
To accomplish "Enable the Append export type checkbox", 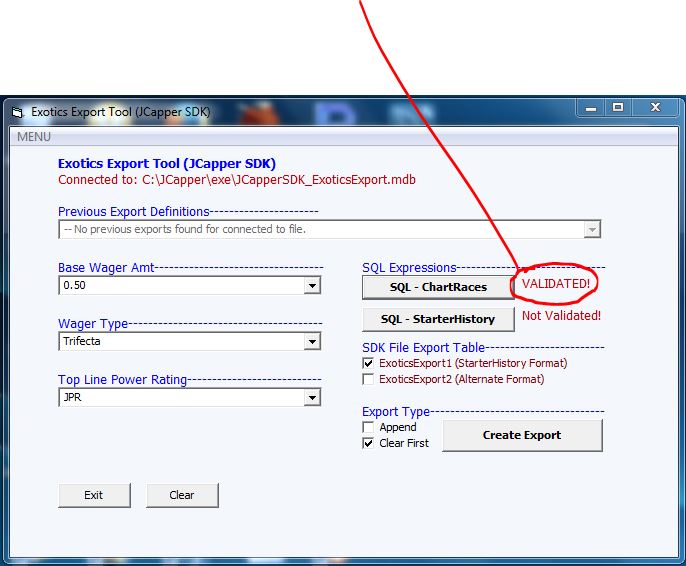I will pyautogui.click(x=368, y=427).
